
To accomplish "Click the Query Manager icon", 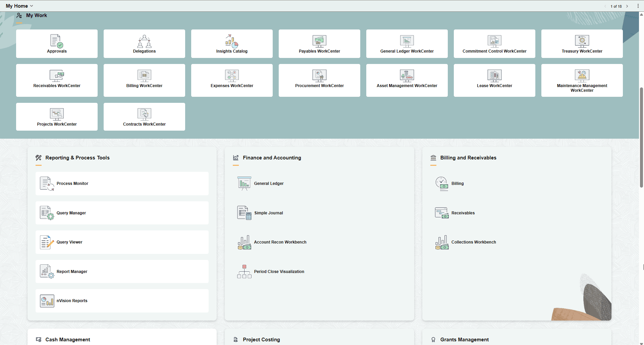I will [x=47, y=213].
